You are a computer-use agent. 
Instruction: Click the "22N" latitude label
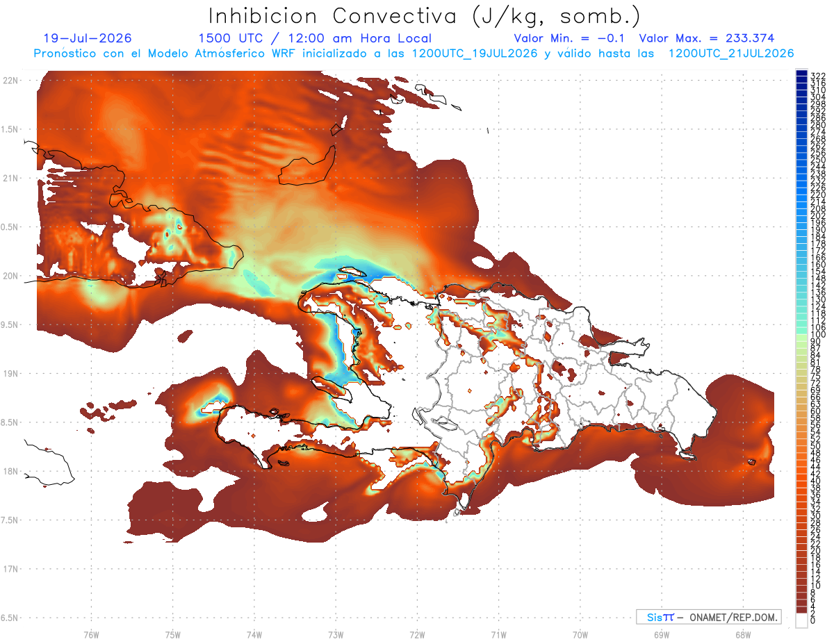pyautogui.click(x=12, y=81)
